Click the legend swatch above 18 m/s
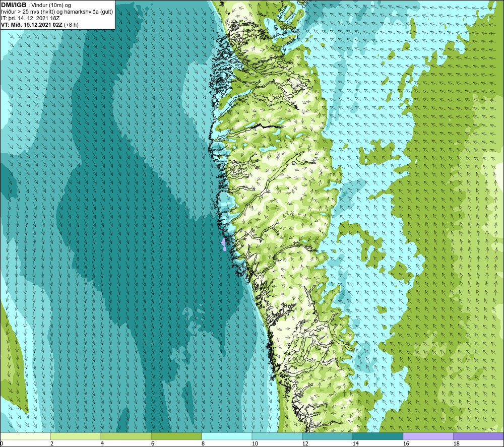Screen dimensions: 504x447 (x=478, y=436)
